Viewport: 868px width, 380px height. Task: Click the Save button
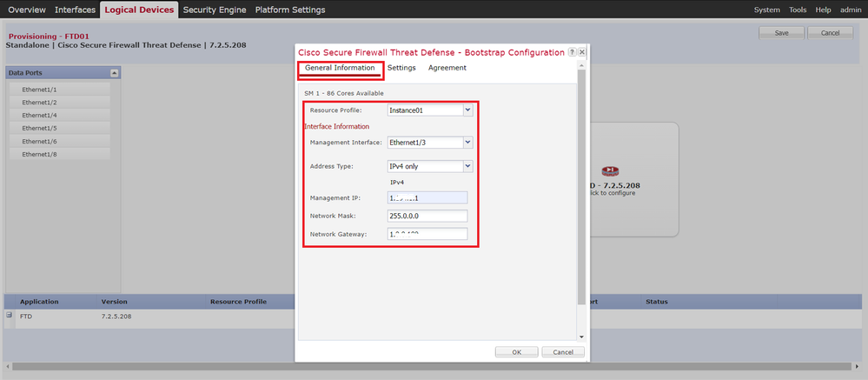pyautogui.click(x=782, y=33)
